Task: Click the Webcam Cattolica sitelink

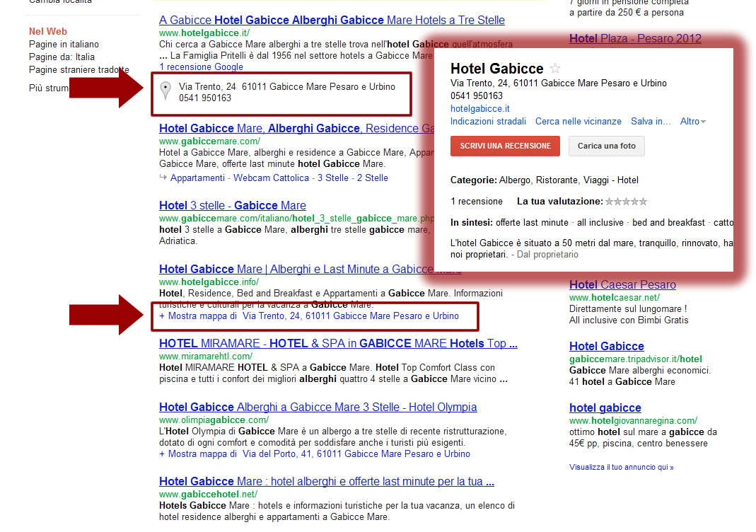Action: click(271, 178)
